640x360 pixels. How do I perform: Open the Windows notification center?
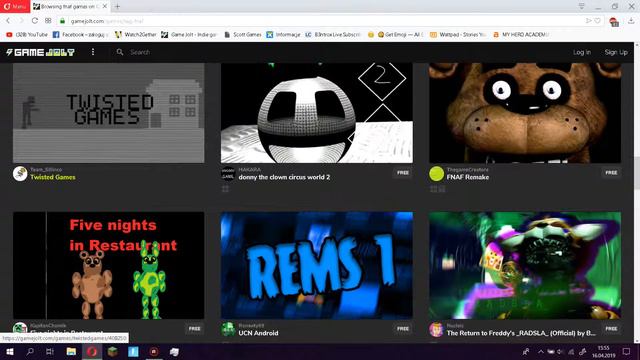coord(627,351)
